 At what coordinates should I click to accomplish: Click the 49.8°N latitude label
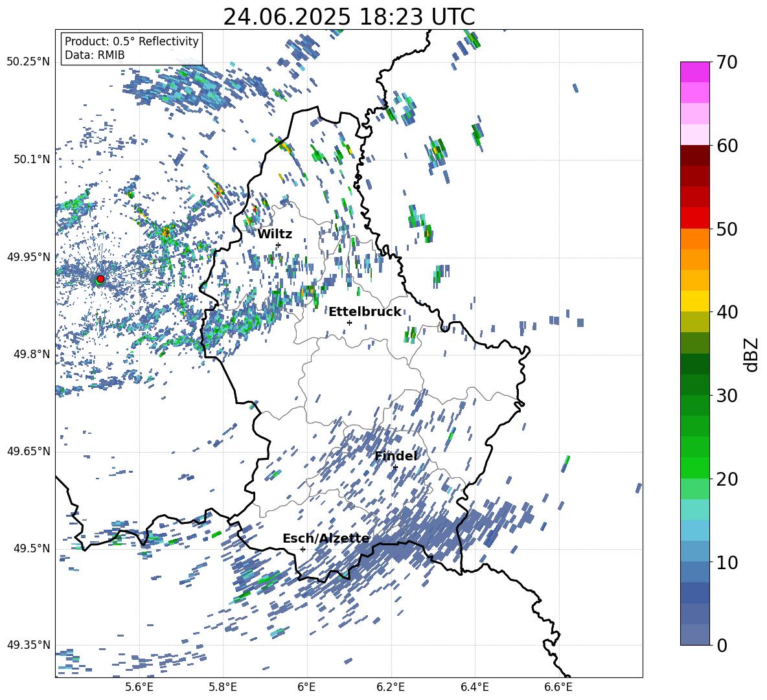[x=32, y=354]
